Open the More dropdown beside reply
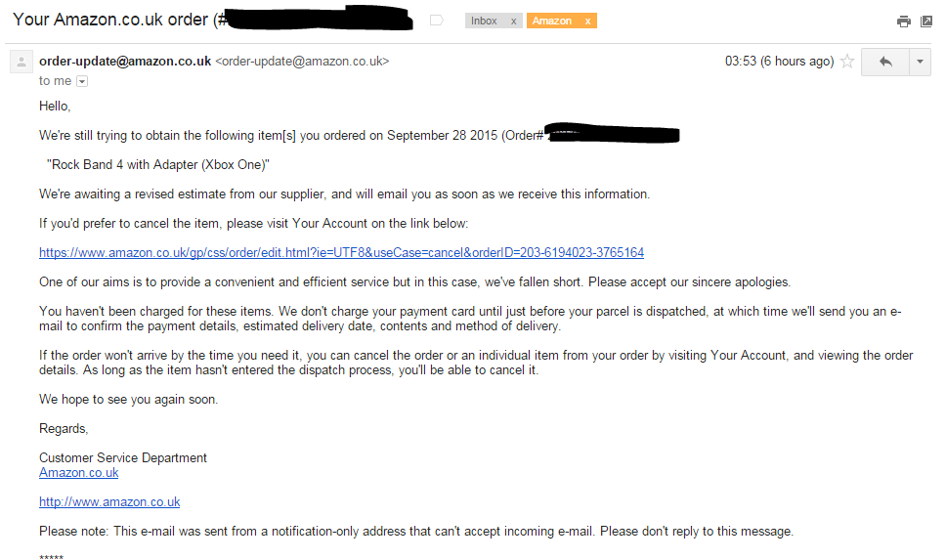The width and height of the screenshot is (946, 560). [x=920, y=62]
